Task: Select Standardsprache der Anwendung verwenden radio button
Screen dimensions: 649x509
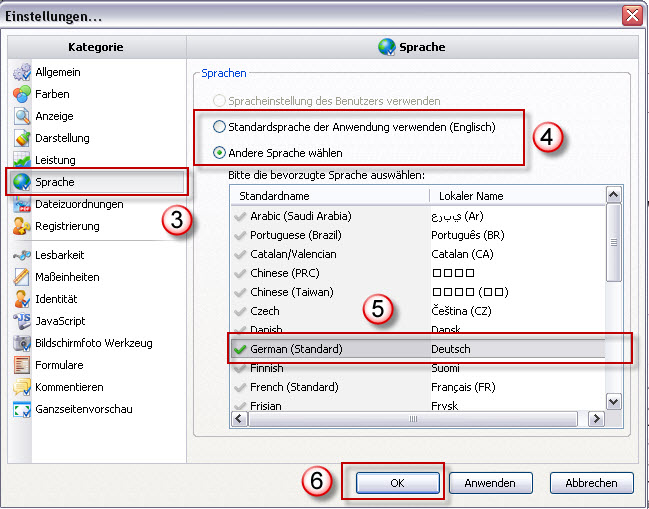Action: 219,127
